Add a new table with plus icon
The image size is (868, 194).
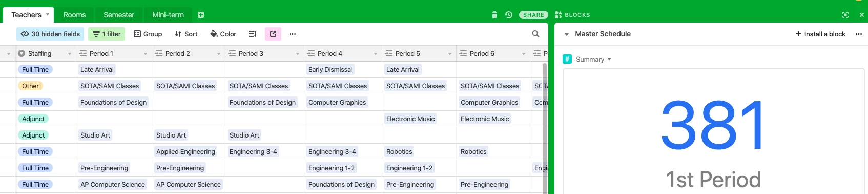coord(201,15)
